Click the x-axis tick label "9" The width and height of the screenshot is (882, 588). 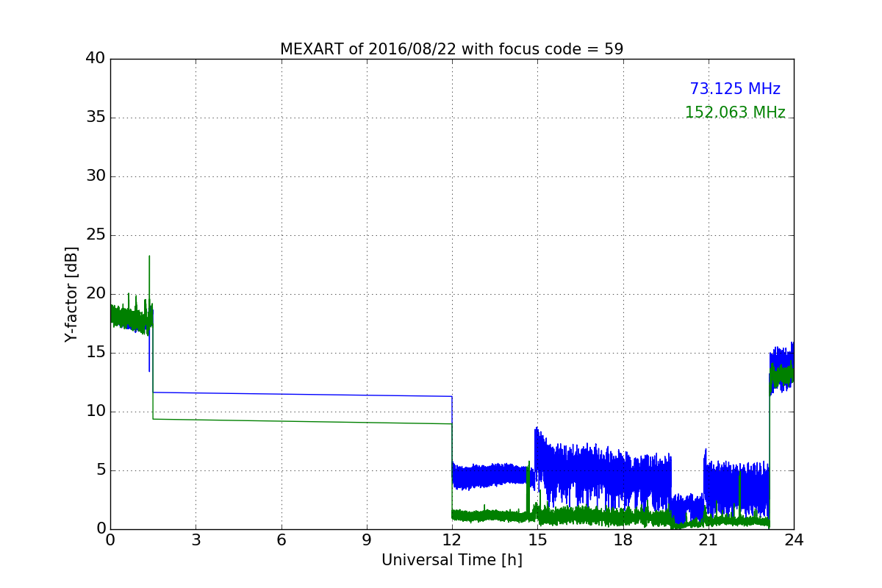pos(367,540)
